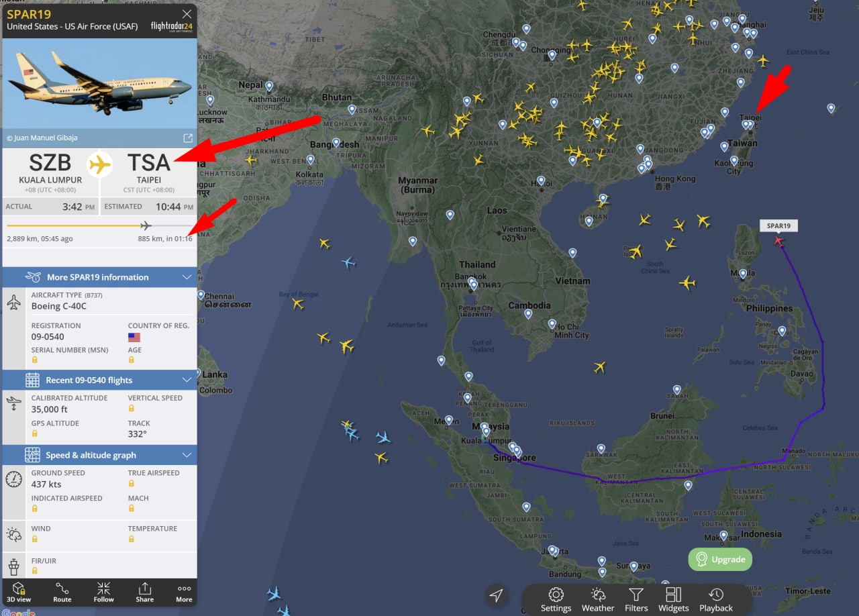Click the calibrated altitude 35,000 ft value
This screenshot has width=859, height=616.
pos(50,409)
